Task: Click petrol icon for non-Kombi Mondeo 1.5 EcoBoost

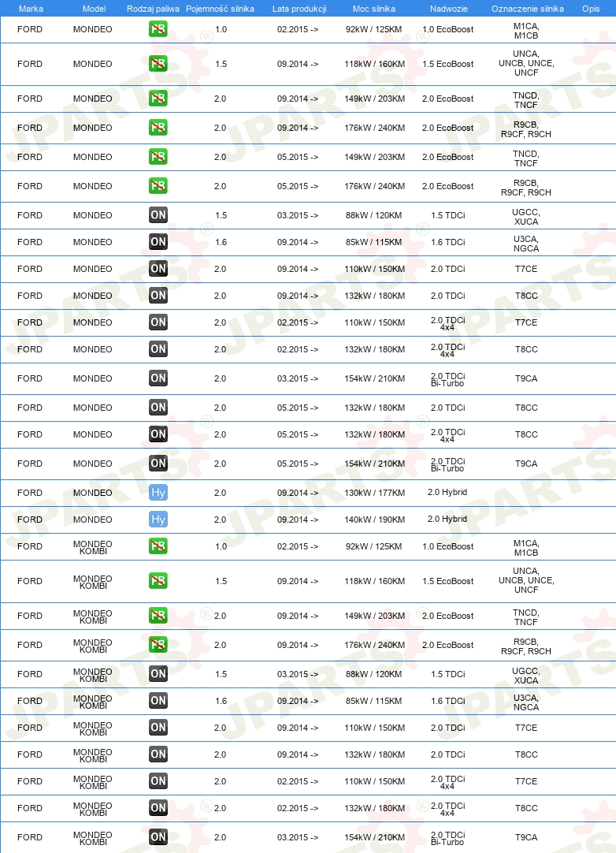Action: pos(158,64)
